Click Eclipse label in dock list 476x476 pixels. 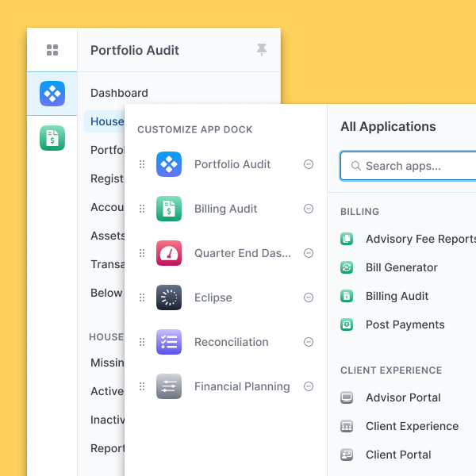[x=213, y=297]
